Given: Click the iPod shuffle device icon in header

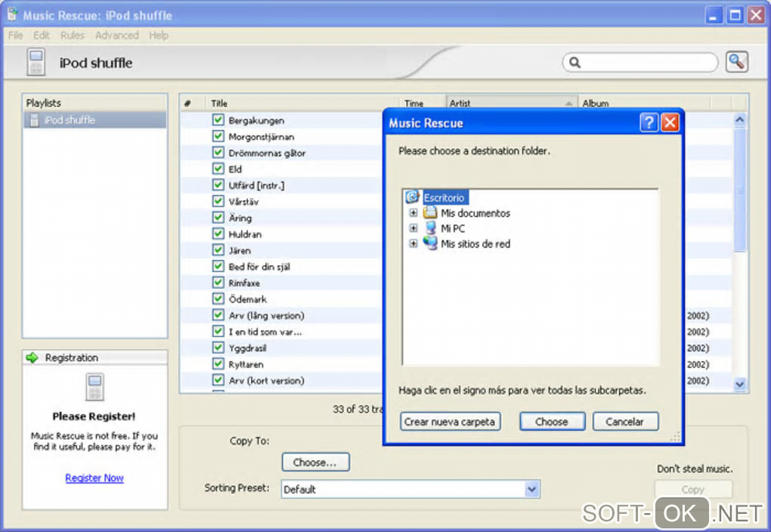Looking at the screenshot, I should tap(36, 62).
